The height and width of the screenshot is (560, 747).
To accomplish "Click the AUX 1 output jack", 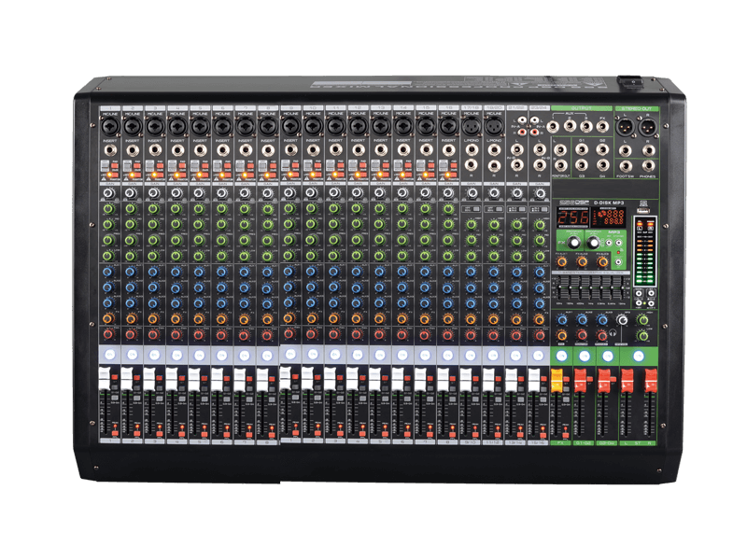I will 553,126.
